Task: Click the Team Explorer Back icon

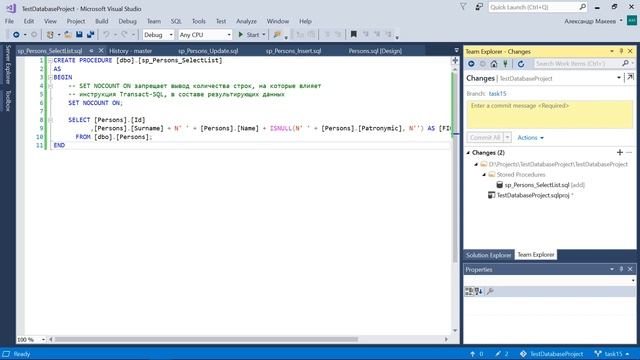Action: [x=471, y=64]
